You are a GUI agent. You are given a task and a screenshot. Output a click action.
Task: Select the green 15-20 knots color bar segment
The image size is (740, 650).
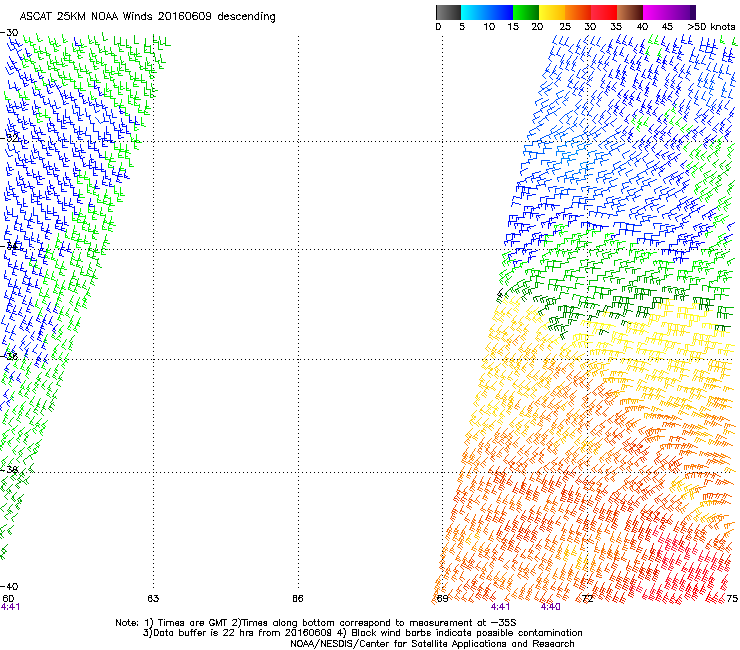click(x=526, y=12)
